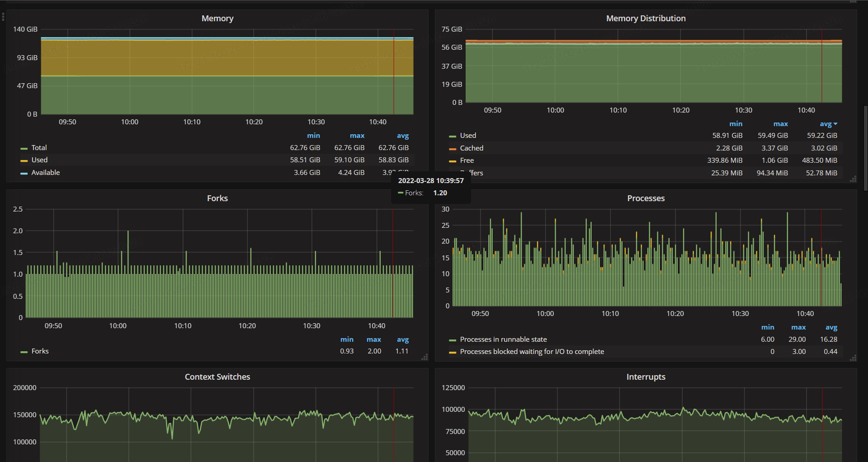Image resolution: width=868 pixels, height=462 pixels.
Task: Click the Context Switches panel title
Action: click(217, 377)
